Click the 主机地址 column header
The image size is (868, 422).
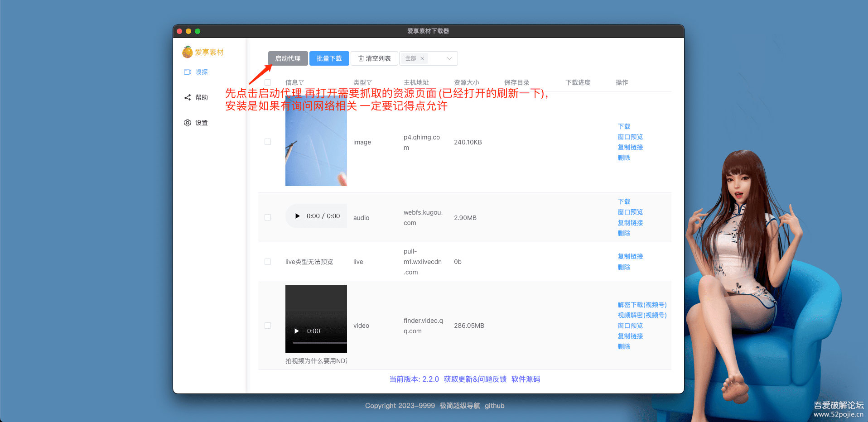[x=416, y=82]
